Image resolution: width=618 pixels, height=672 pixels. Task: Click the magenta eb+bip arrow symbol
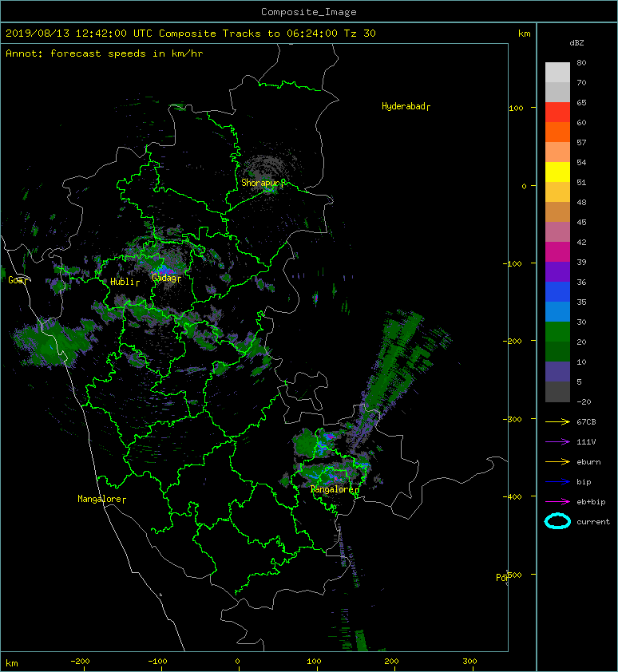coord(557,502)
